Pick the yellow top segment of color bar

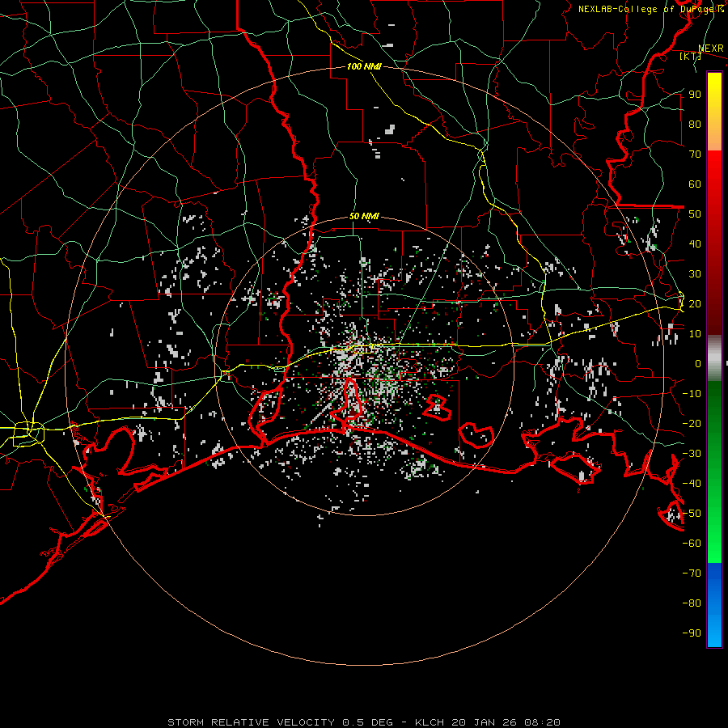(714, 112)
